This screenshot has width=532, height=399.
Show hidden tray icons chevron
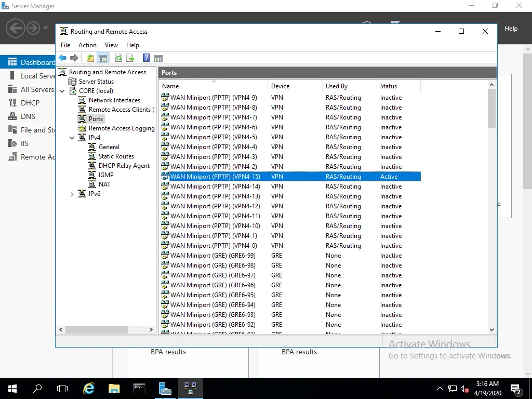point(440,389)
